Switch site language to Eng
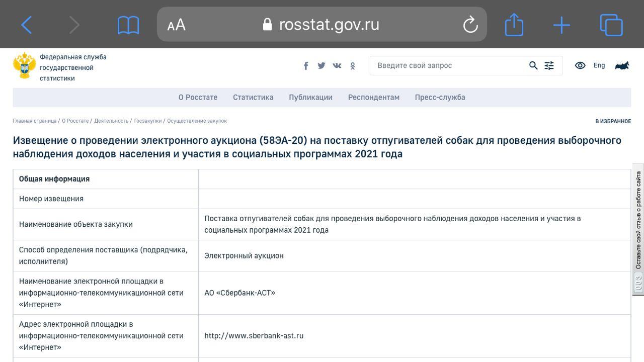This screenshot has width=644, height=362. (599, 65)
